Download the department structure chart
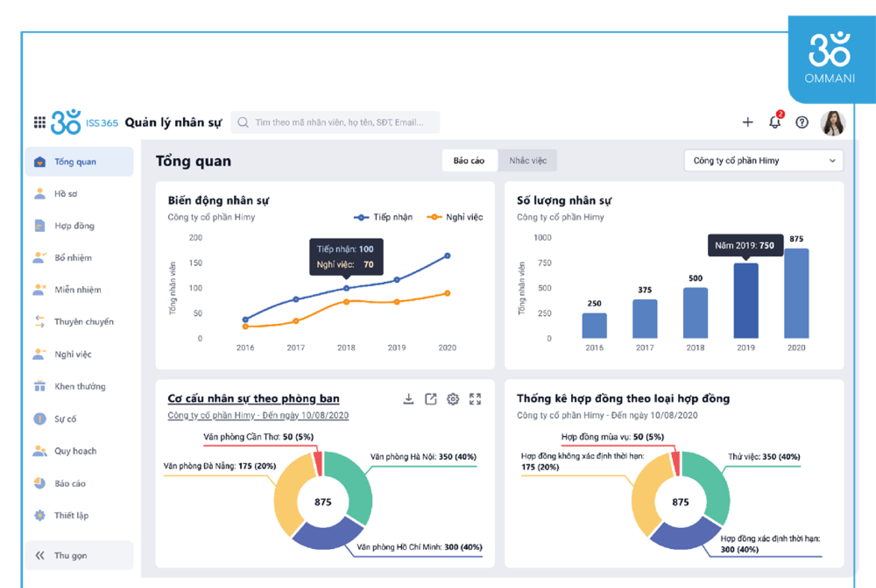 (x=408, y=399)
